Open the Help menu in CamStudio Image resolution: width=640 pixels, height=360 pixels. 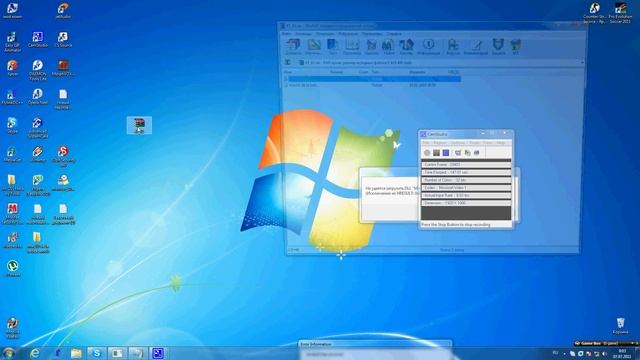pos(500,143)
